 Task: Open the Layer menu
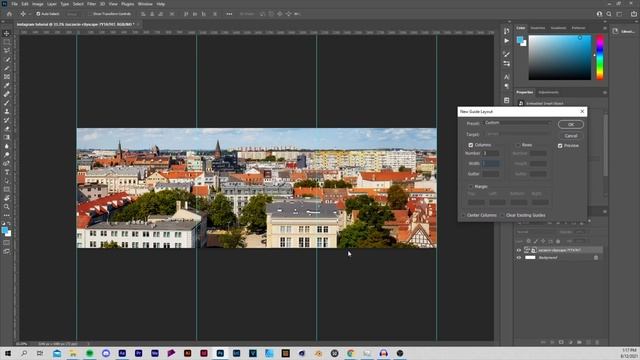click(x=52, y=4)
